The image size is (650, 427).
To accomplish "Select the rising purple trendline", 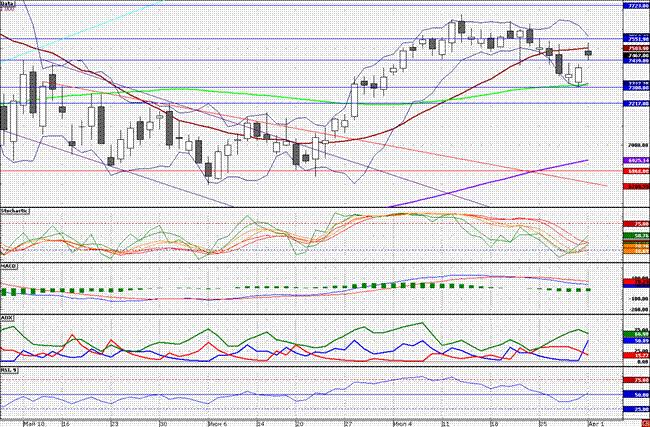I will click(x=500, y=180).
